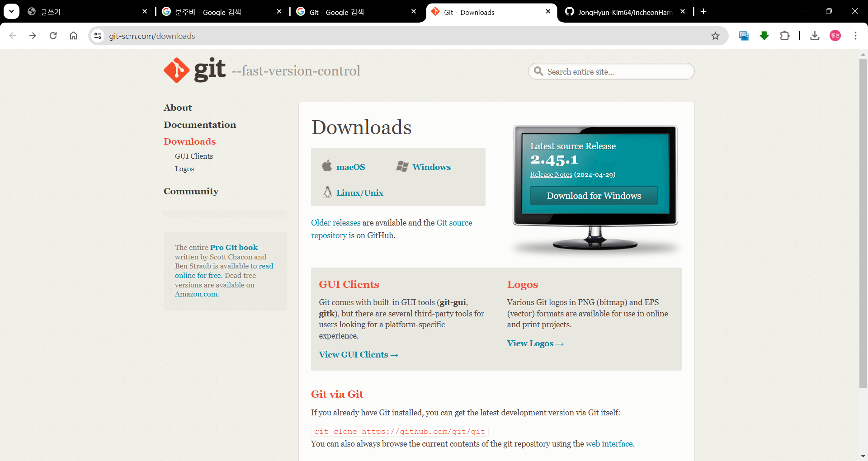Viewport: 868px width, 461px height.
Task: Open the Documentation section
Action: tap(200, 125)
